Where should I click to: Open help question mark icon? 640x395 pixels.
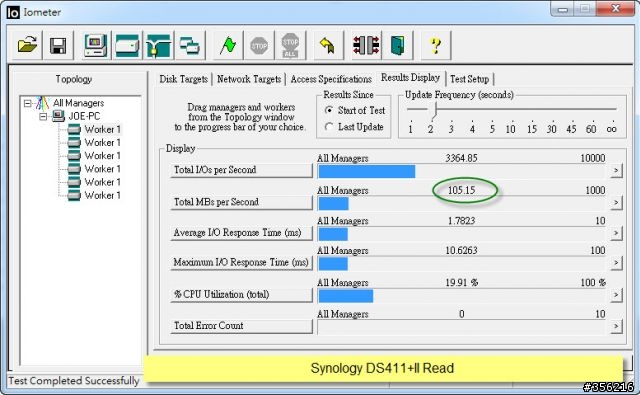[x=436, y=45]
